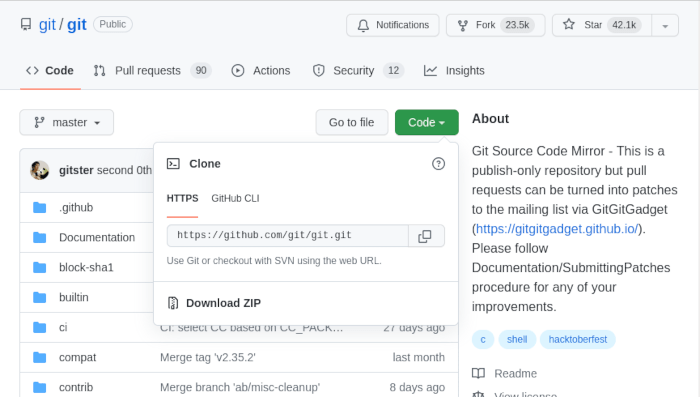700x397 pixels.
Task: Click the 12 security counter badge
Action: (x=393, y=71)
